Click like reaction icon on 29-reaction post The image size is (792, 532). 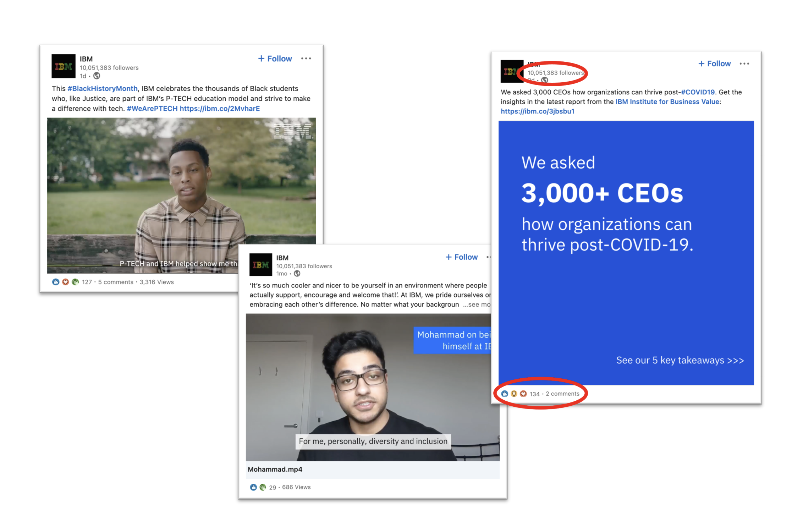click(253, 487)
